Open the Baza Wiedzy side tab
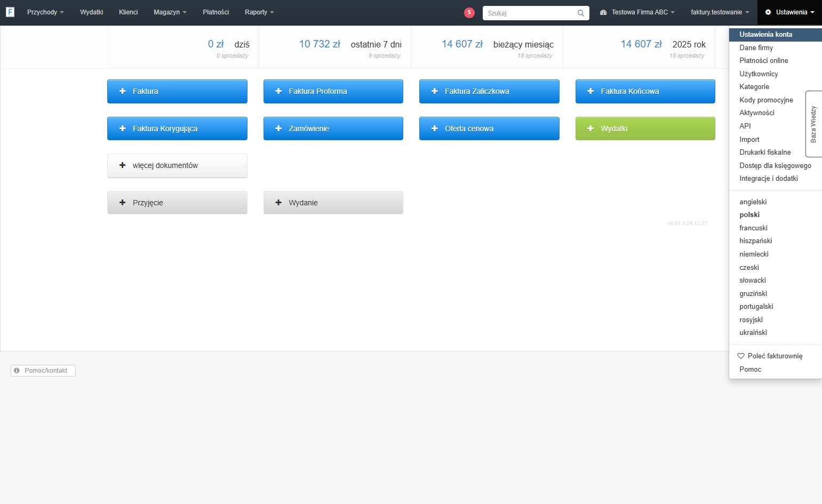The image size is (822, 504). pos(813,124)
